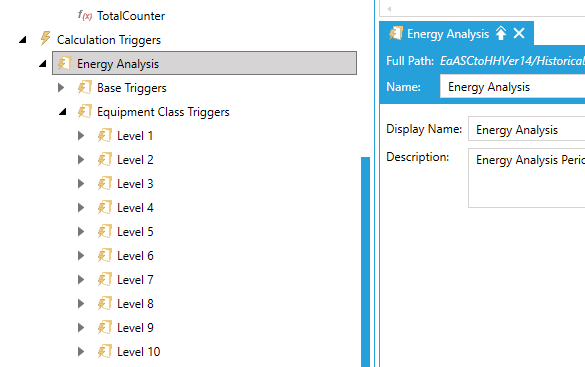Select the Level 7 tree item
Screen dimensions: 585x367
(x=135, y=280)
